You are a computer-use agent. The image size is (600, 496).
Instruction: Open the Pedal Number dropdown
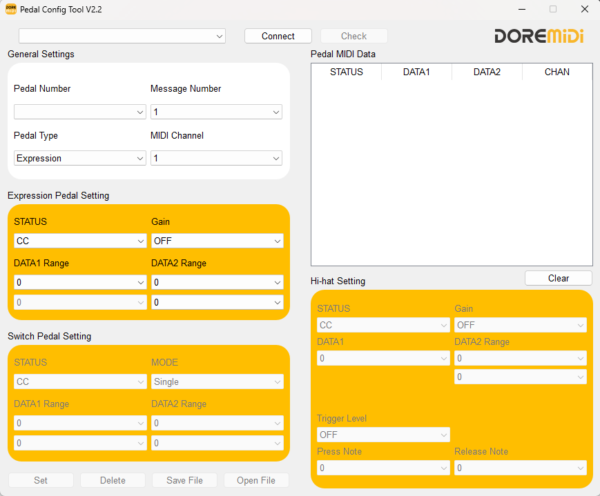[80, 112]
